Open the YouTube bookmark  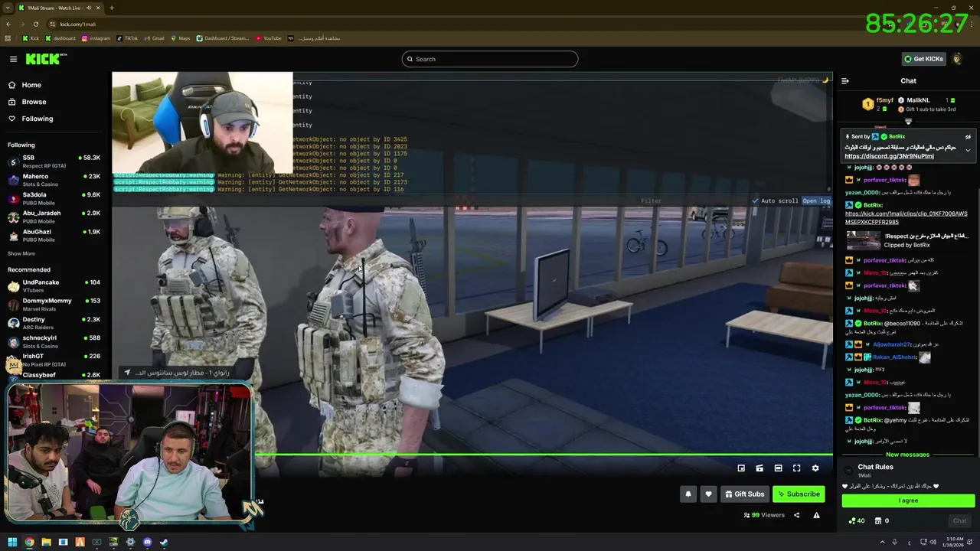click(269, 38)
